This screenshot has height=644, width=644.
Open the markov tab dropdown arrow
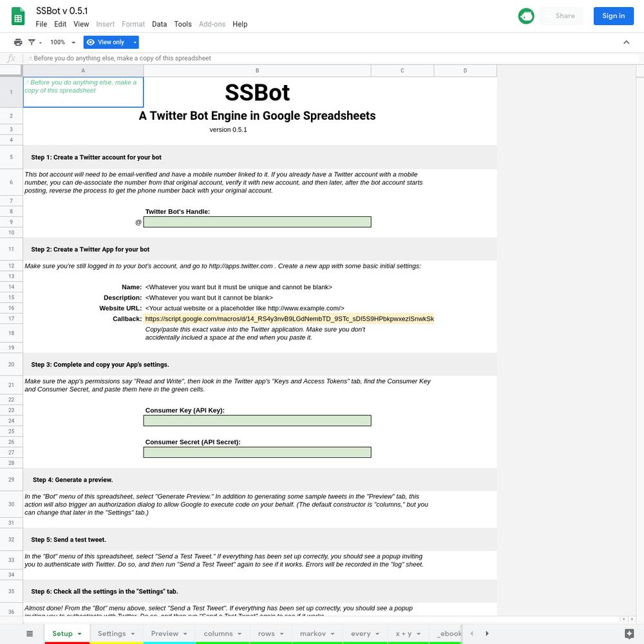(x=333, y=634)
